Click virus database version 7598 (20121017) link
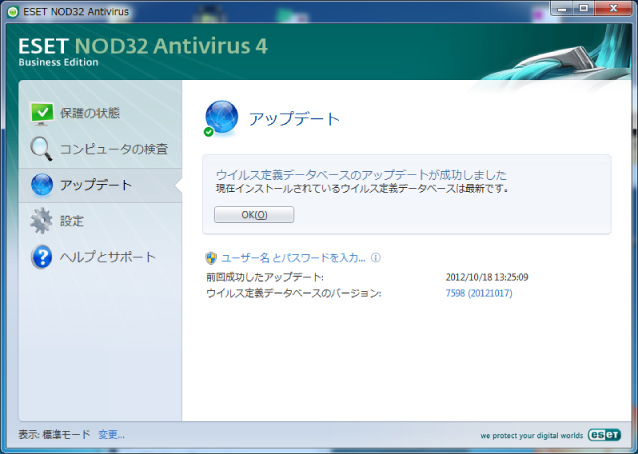 [479, 293]
